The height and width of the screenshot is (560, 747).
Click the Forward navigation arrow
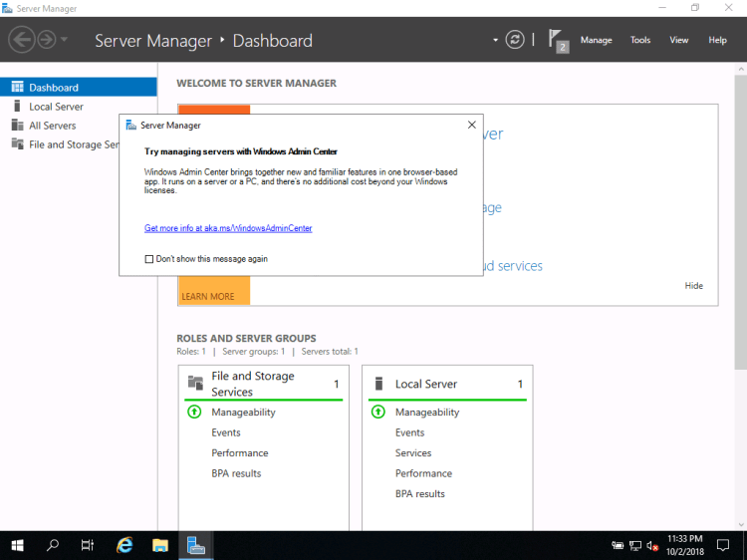tap(46, 40)
